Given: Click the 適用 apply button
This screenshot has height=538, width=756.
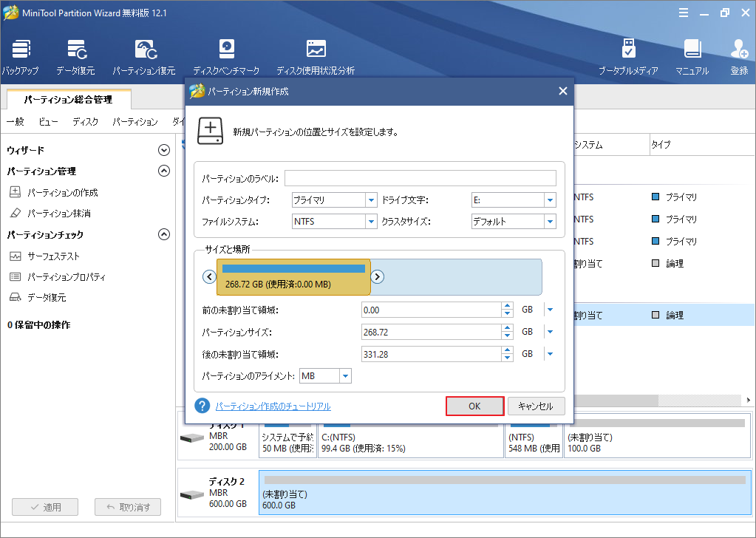Looking at the screenshot, I should tap(45, 507).
